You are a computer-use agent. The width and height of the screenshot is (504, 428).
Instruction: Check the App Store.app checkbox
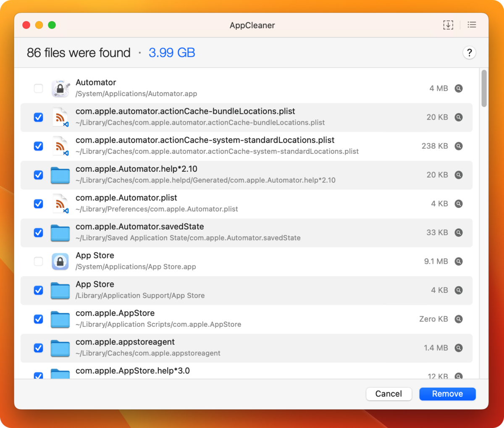click(38, 261)
